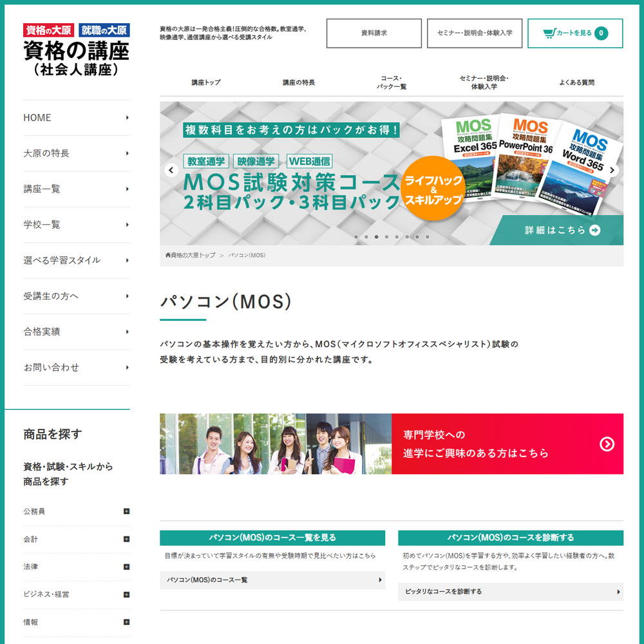644x644 pixels.
Task: Click the green パソコン(MOS)のコース一覧を見る header
Action: [x=272, y=538]
